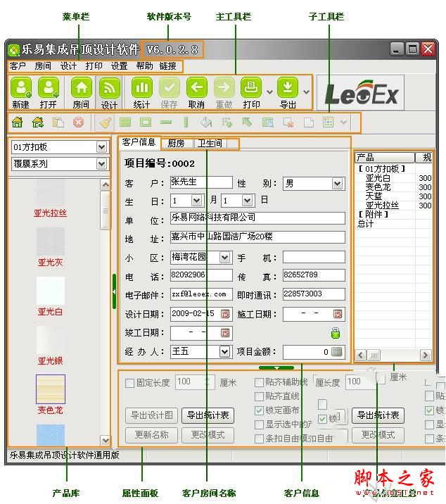Click the 打印 (print) toolbar icon

click(x=251, y=88)
